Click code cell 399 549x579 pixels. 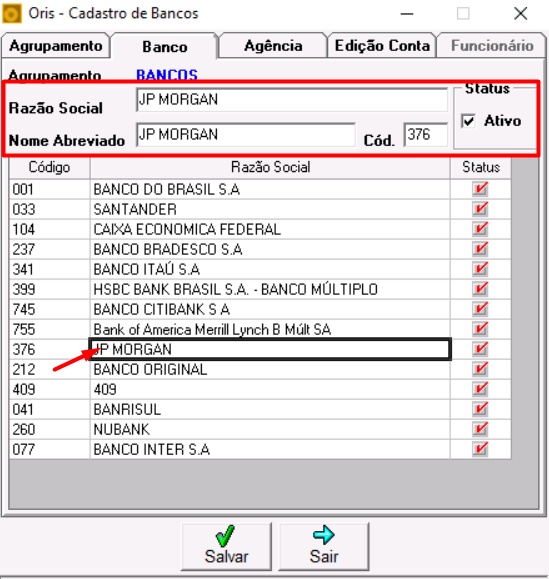click(x=49, y=289)
